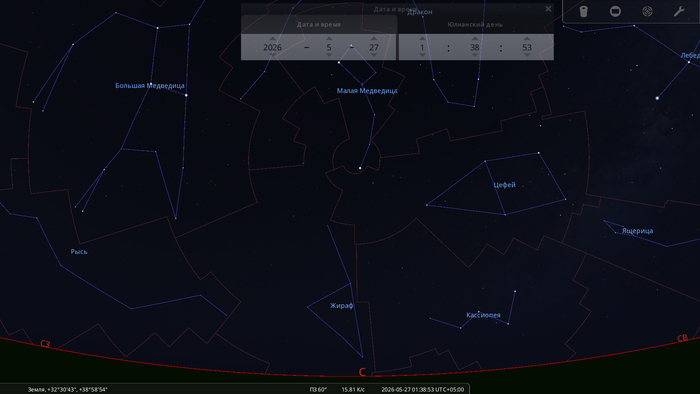Decrease the seconds 53 with down arrow

tap(527, 55)
